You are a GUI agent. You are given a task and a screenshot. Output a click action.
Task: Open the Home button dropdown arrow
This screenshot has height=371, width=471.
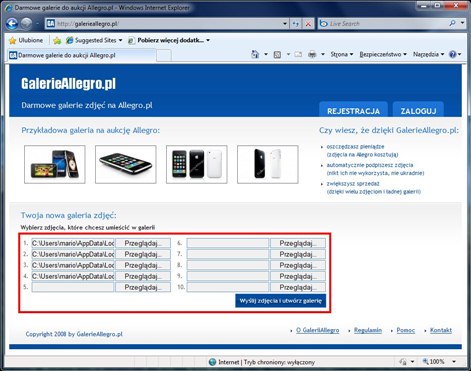pos(266,54)
